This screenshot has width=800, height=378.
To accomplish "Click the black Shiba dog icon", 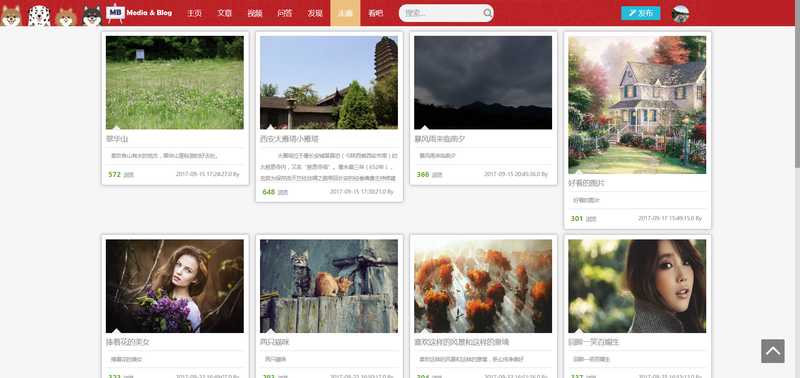I will click(92, 15).
